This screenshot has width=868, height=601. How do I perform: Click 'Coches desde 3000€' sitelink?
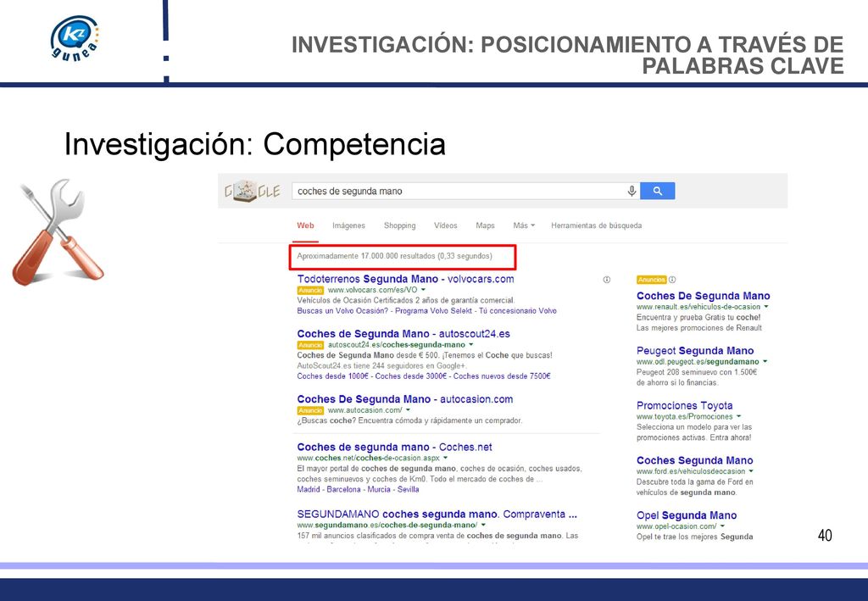tap(411, 376)
